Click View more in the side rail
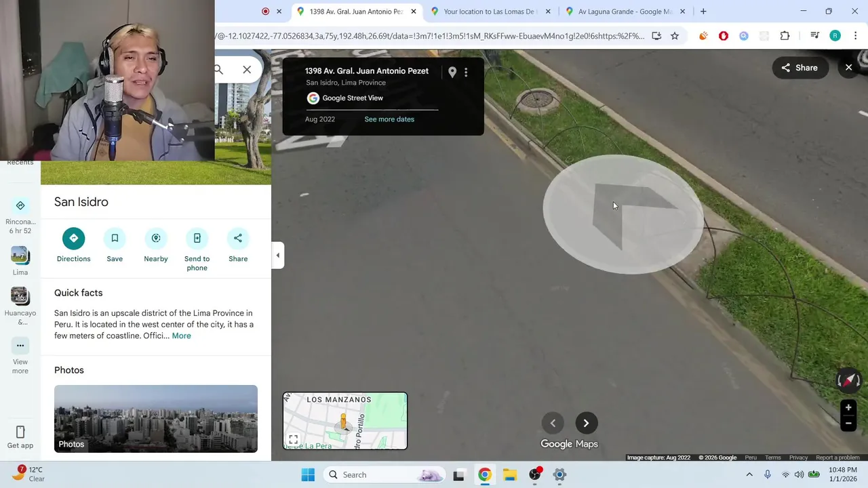This screenshot has width=868, height=488. click(20, 357)
